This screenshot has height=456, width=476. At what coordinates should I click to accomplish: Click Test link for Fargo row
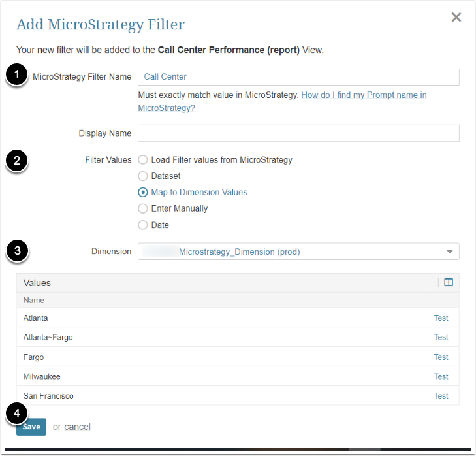click(441, 357)
